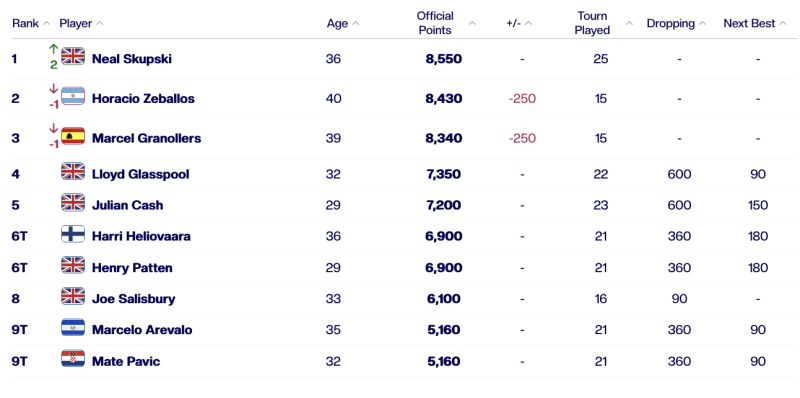Sort by Official Points using its header arrow
The height and width of the screenshot is (398, 800).
[x=472, y=23]
